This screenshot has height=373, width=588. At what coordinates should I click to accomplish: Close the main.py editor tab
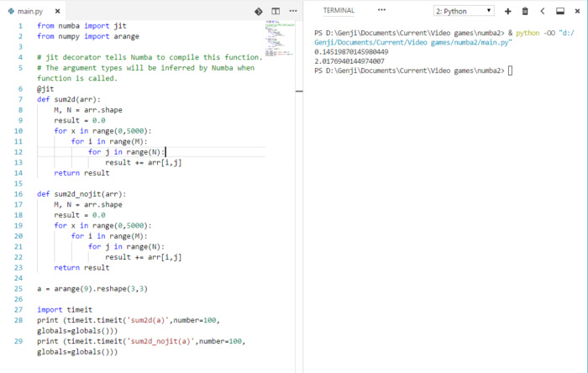57,11
